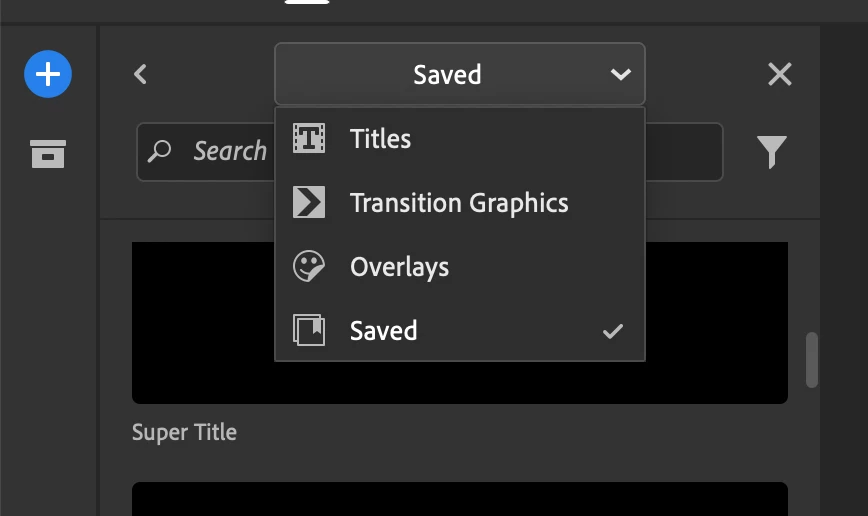Open the archive box icon in sidebar
This screenshot has width=868, height=516.
point(48,153)
